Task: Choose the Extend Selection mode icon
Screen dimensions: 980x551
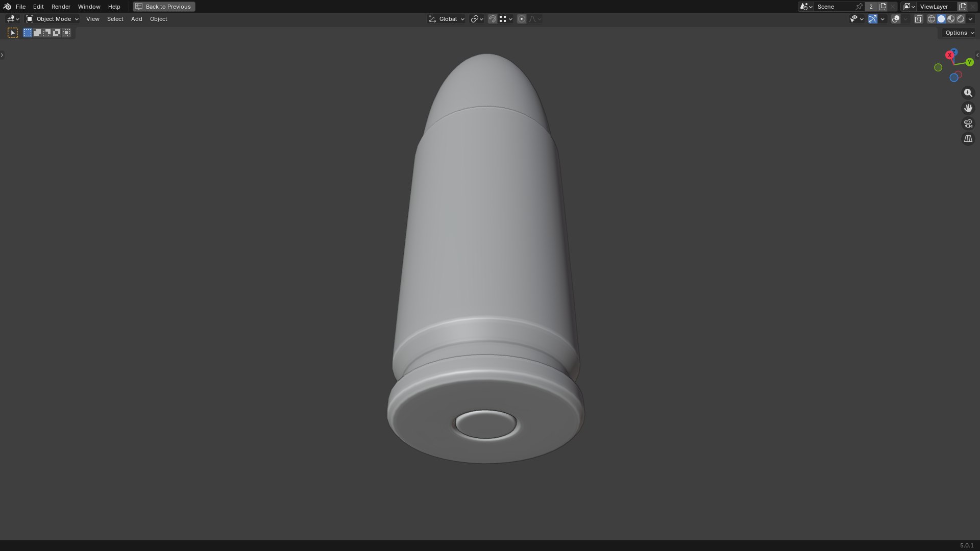Action: (37, 33)
